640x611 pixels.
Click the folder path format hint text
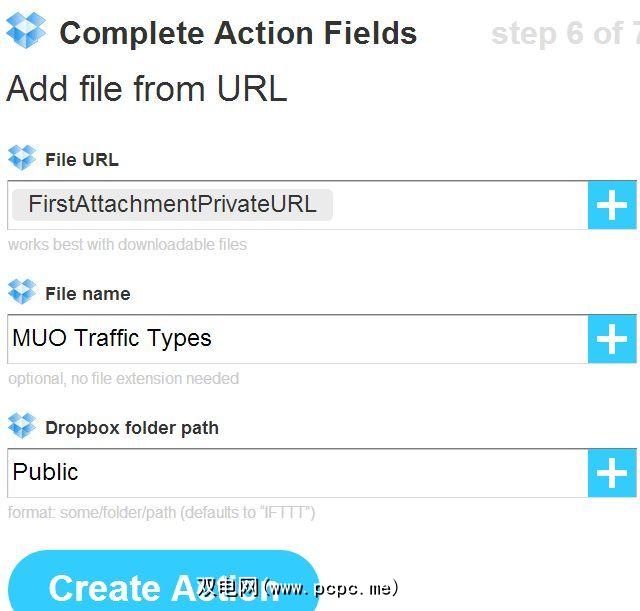pyautogui.click(x=161, y=513)
